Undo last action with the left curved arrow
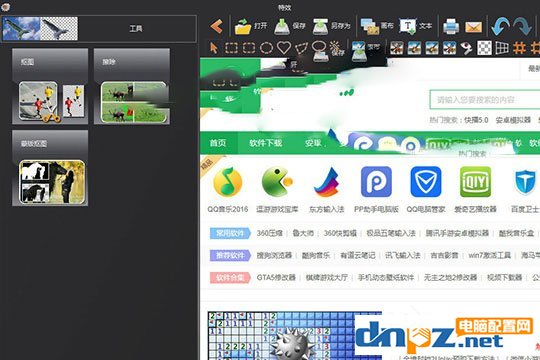 pos(500,27)
